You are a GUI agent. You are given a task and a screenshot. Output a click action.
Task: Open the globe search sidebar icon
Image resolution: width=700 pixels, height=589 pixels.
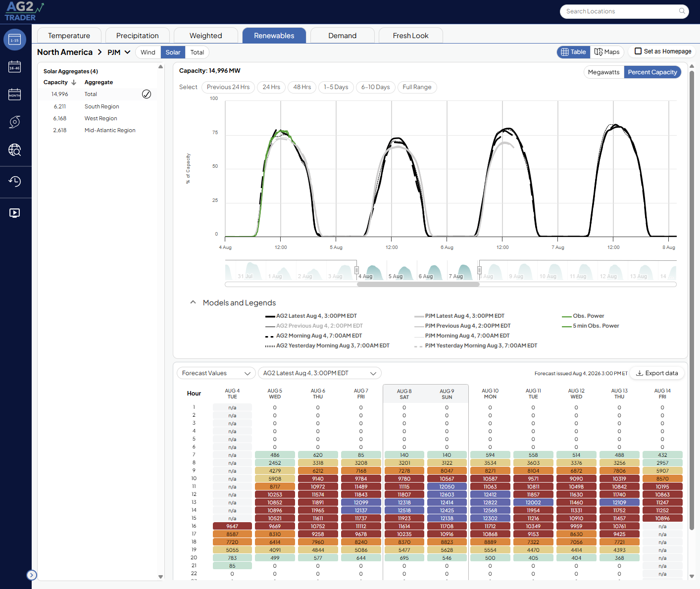(15, 149)
